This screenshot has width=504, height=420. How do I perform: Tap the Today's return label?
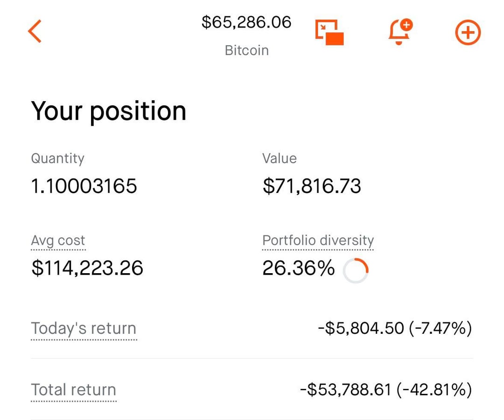(x=84, y=328)
